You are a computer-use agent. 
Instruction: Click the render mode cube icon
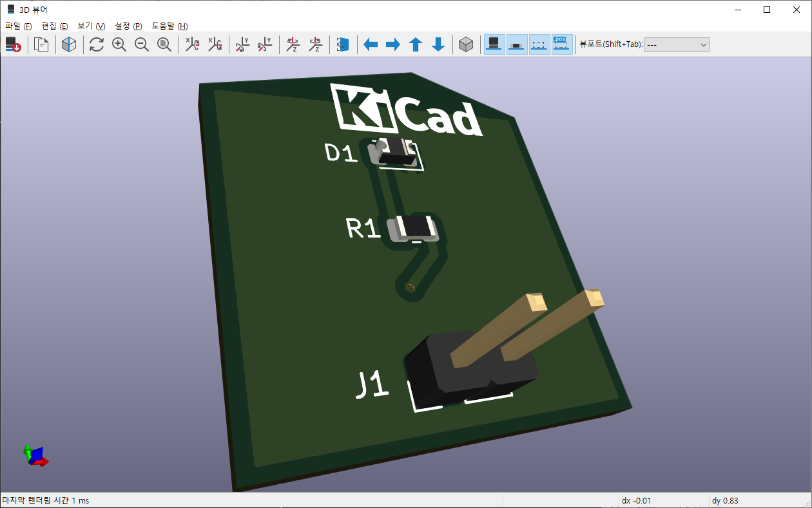pos(69,44)
